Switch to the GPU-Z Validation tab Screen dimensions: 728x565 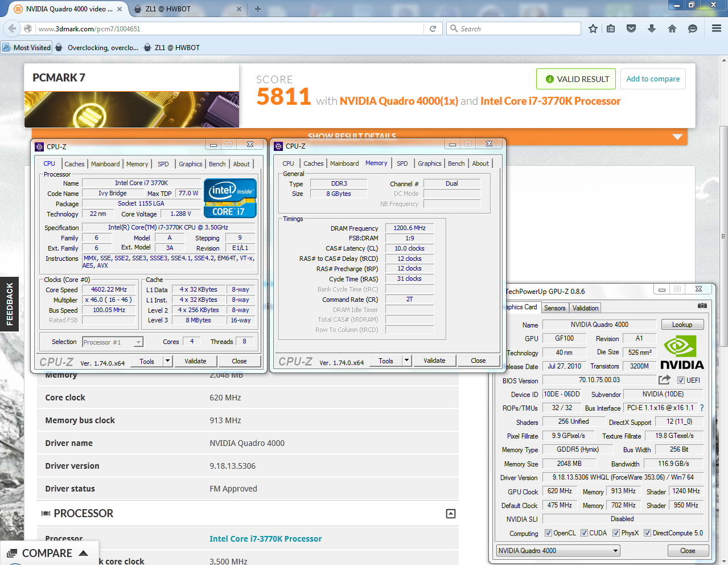(586, 308)
